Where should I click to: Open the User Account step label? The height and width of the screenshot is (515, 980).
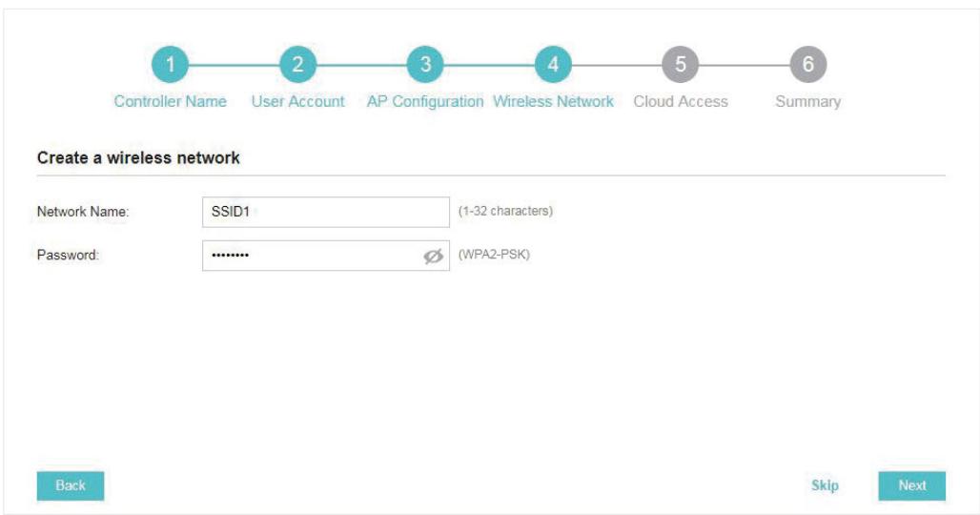coord(298,101)
